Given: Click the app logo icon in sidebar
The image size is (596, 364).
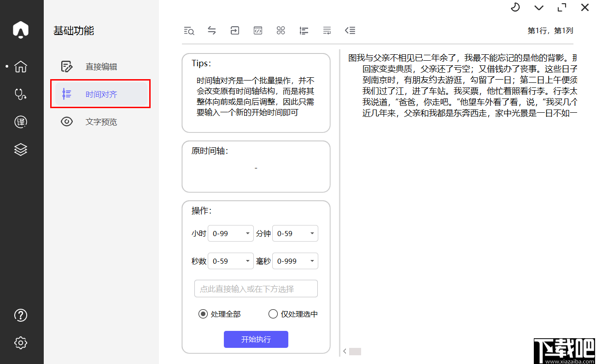Looking at the screenshot, I should click(21, 29).
